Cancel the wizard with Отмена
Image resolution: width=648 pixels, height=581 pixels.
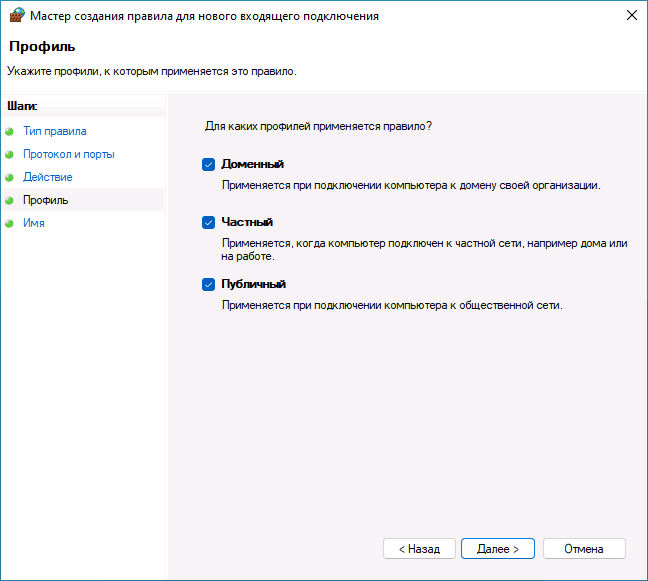[583, 549]
